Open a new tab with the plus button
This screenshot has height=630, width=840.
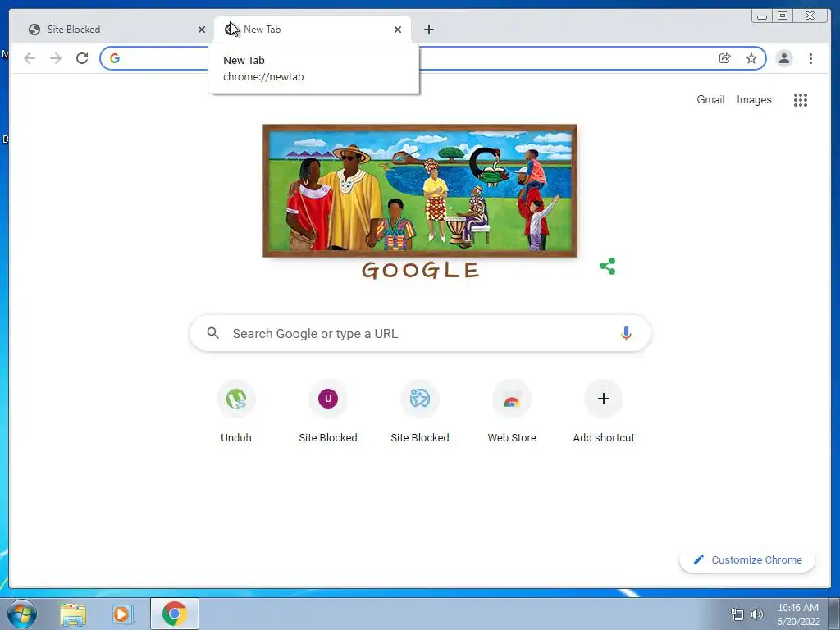tap(428, 30)
